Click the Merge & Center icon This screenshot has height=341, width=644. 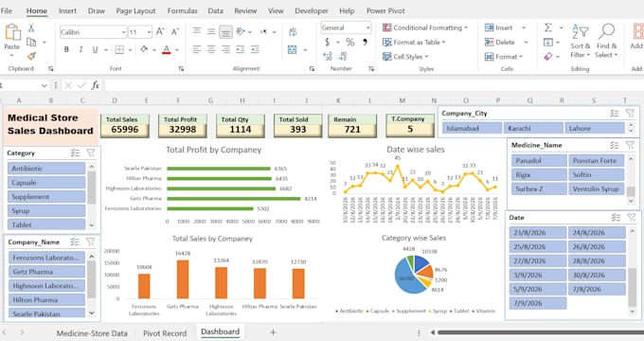(x=292, y=49)
